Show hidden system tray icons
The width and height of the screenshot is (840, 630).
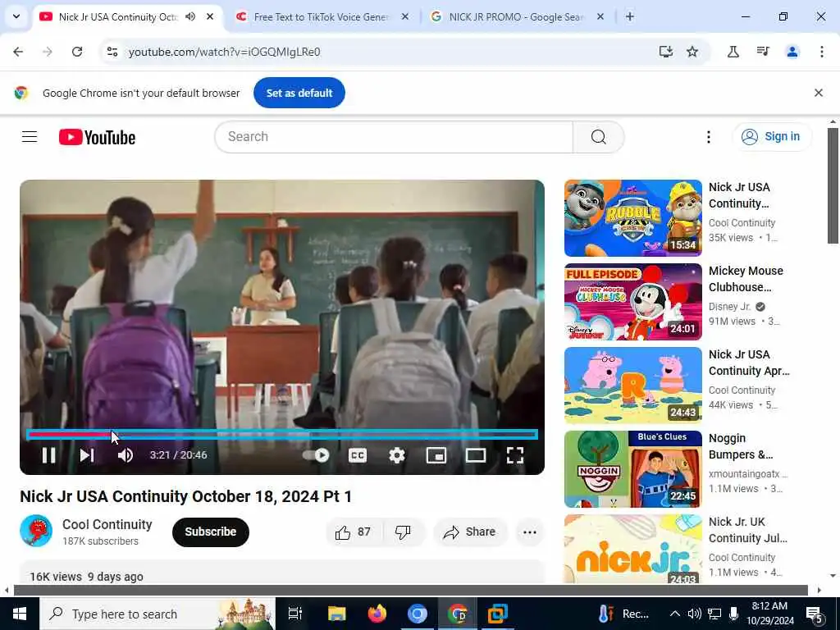(x=675, y=614)
